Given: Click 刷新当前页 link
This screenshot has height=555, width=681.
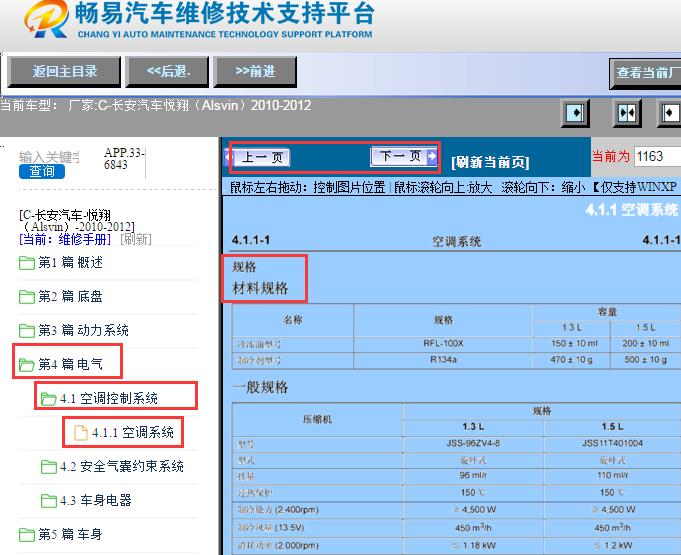Looking at the screenshot, I should tap(490, 162).
